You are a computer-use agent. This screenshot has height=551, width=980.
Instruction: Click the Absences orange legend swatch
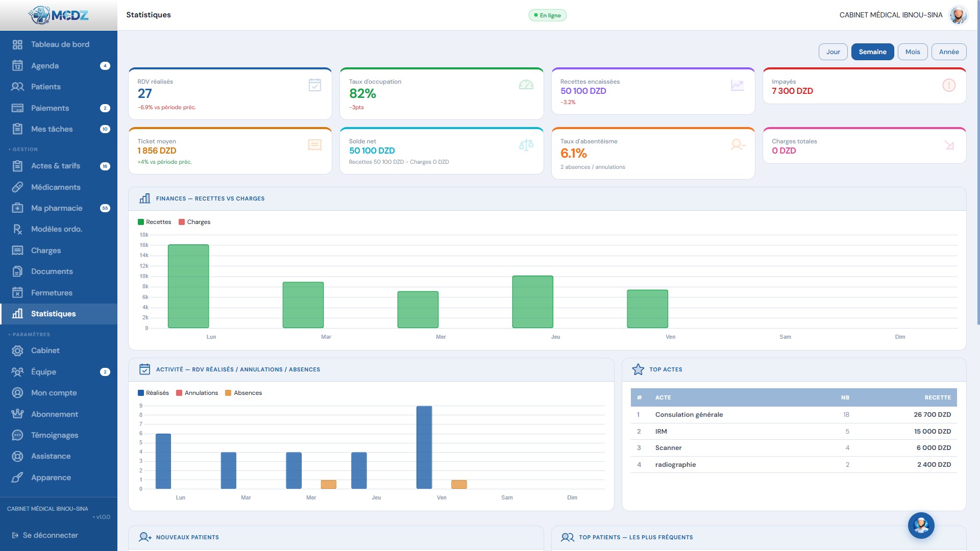point(228,393)
